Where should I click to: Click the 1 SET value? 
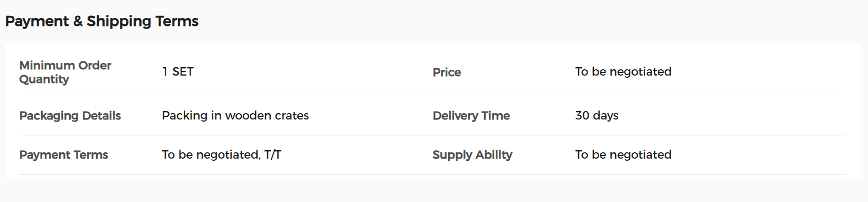tap(178, 71)
